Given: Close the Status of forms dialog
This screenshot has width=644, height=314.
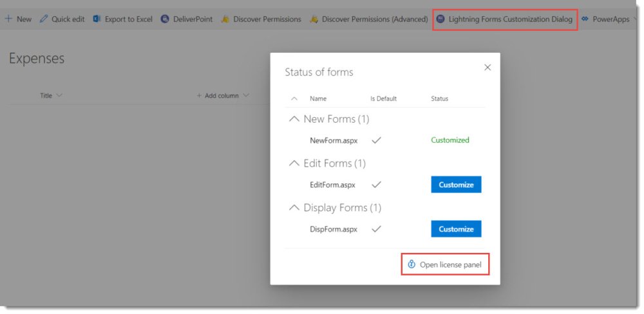Looking at the screenshot, I should 488,68.
